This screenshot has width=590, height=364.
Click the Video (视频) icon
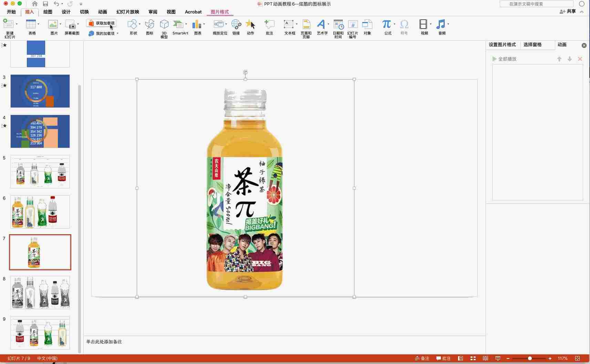423,24
